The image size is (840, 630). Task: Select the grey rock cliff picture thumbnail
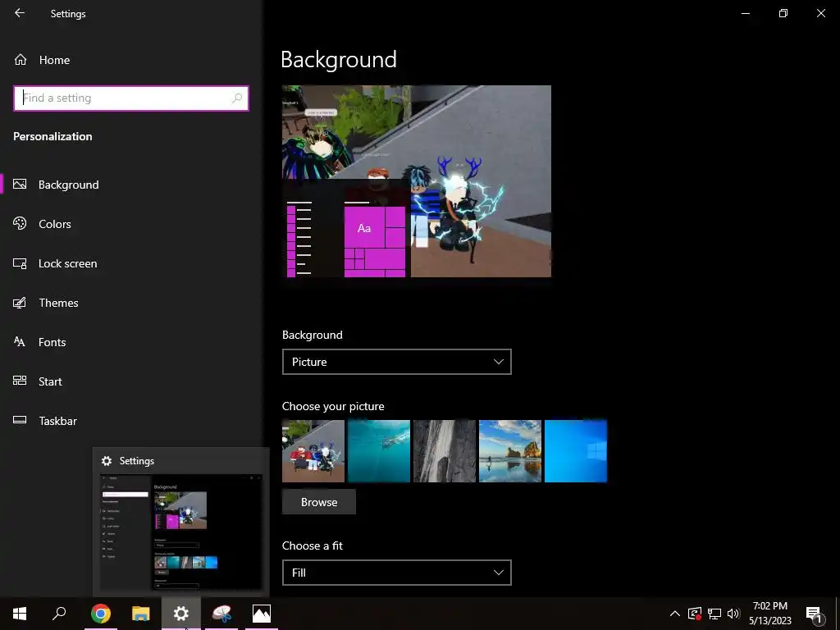445,451
